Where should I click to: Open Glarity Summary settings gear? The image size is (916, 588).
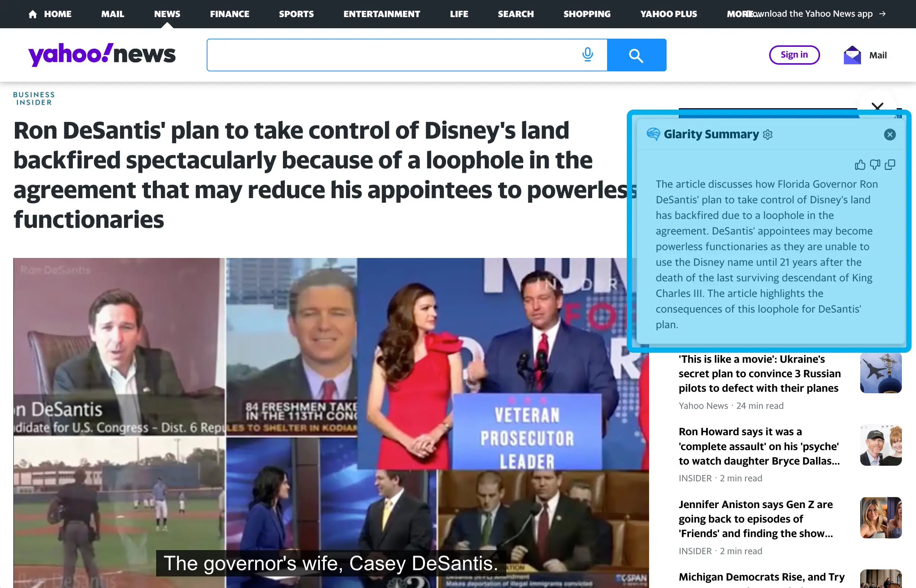point(769,134)
